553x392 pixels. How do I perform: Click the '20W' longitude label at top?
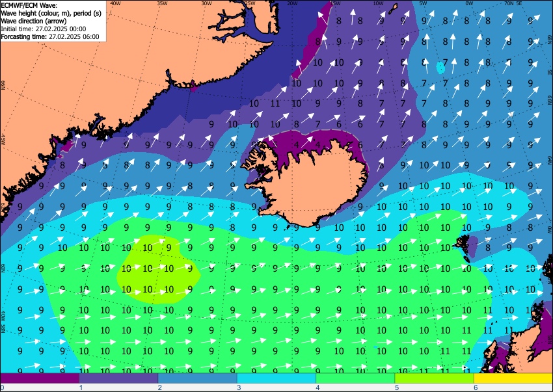click(x=292, y=3)
